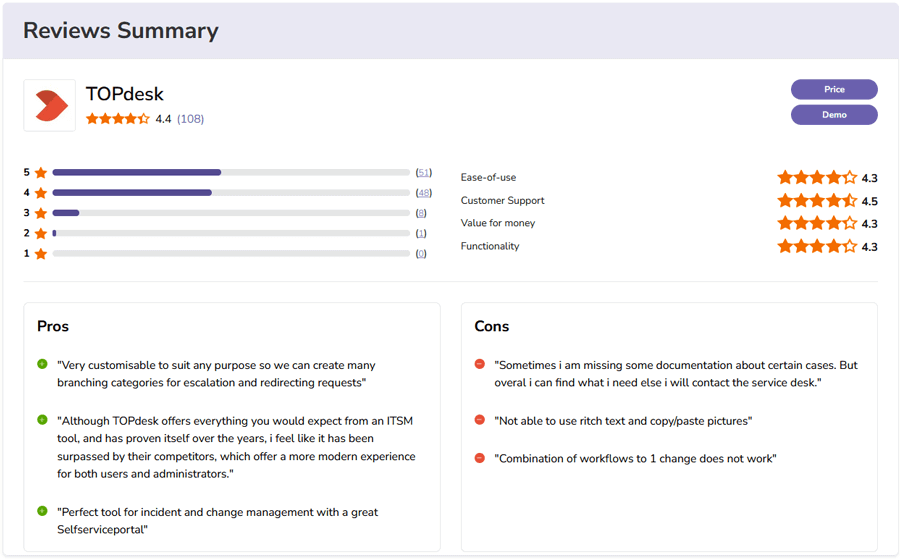The height and width of the screenshot is (559, 900).
Task: Click the 'Sometimes i am missing some documentation' quote
Action: 676,374
